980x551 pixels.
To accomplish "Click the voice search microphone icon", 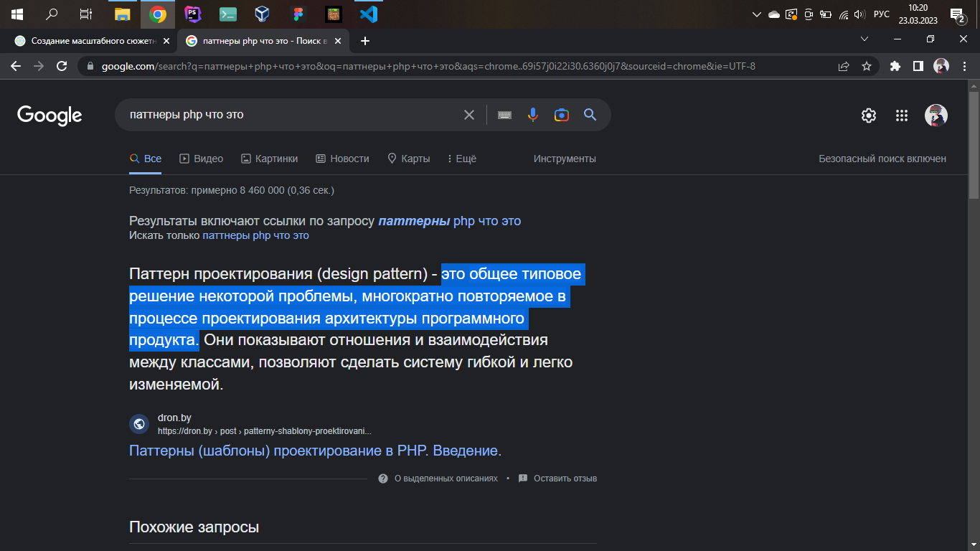I will [532, 115].
